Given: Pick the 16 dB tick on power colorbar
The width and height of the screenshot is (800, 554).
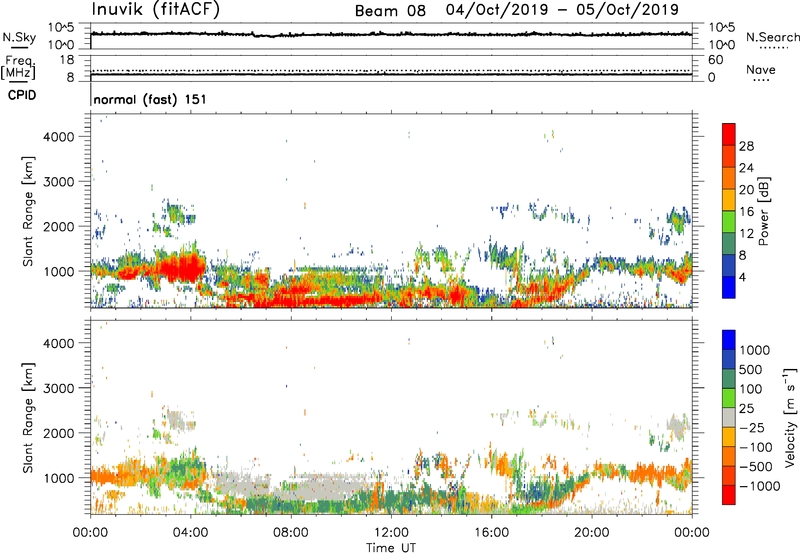Looking at the screenshot, I should [x=746, y=212].
